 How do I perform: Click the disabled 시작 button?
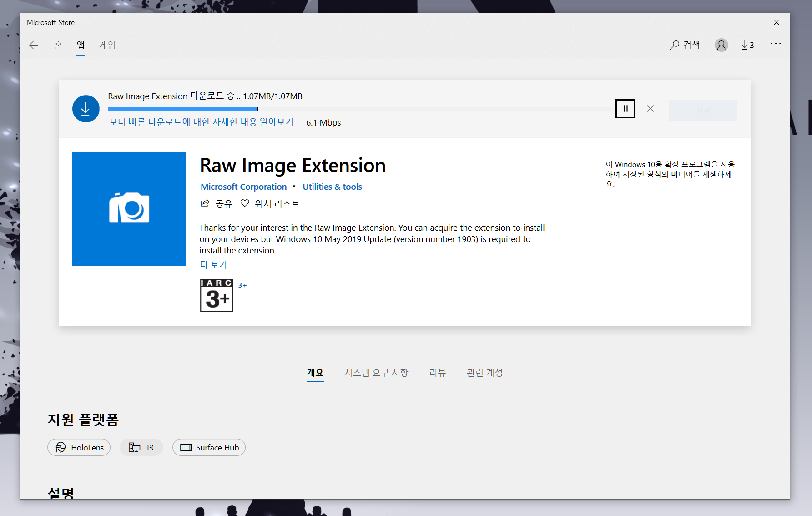(703, 110)
